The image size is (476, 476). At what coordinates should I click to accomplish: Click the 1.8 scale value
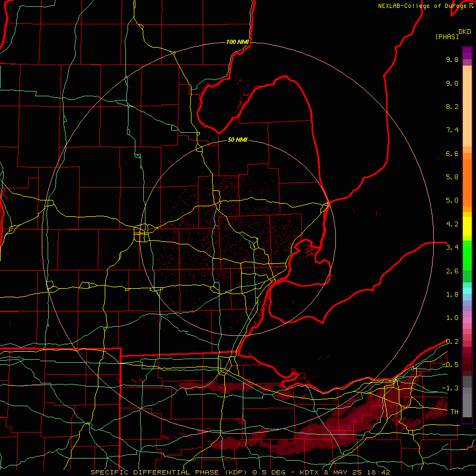[x=452, y=295]
